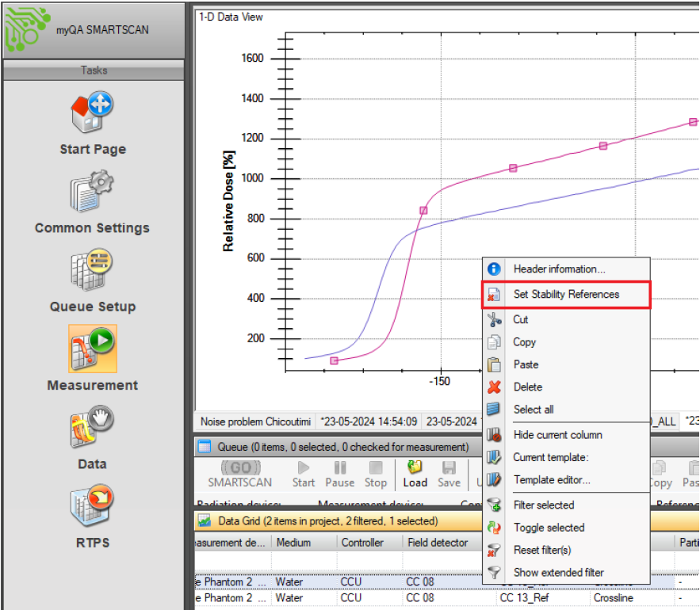Viewport: 700px width, 610px height.
Task: Stop the measurement queue
Action: [x=376, y=474]
